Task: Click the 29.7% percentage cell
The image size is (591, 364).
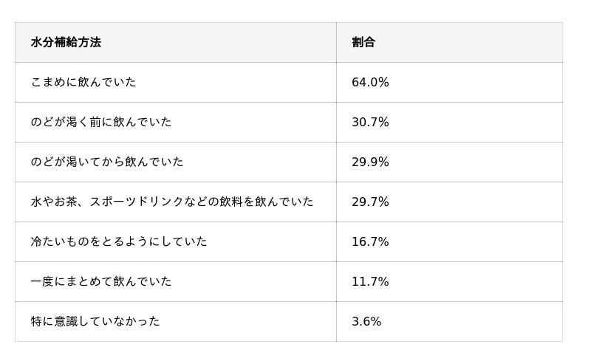Action: (449, 202)
